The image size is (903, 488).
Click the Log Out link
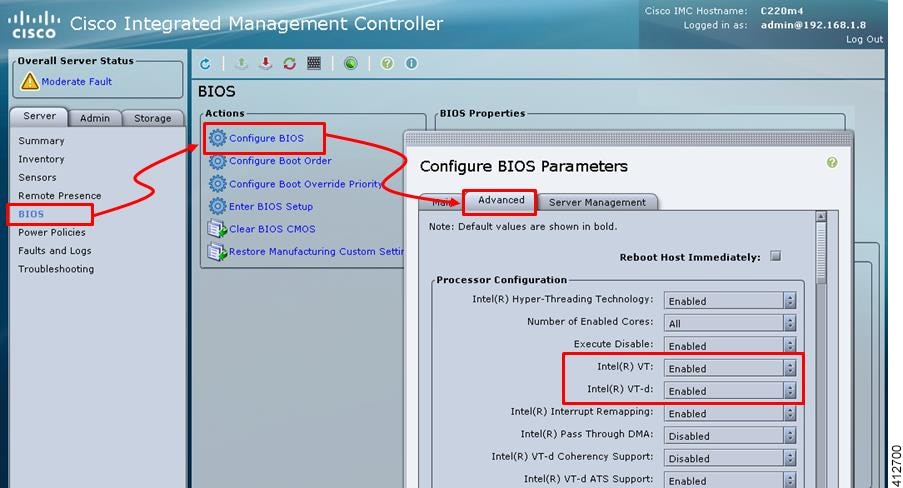click(x=864, y=39)
